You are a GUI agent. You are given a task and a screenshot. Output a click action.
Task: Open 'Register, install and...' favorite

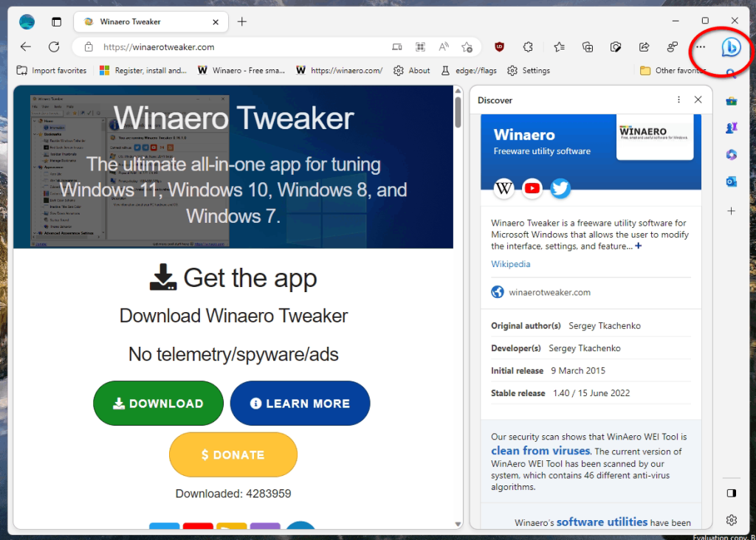(143, 70)
